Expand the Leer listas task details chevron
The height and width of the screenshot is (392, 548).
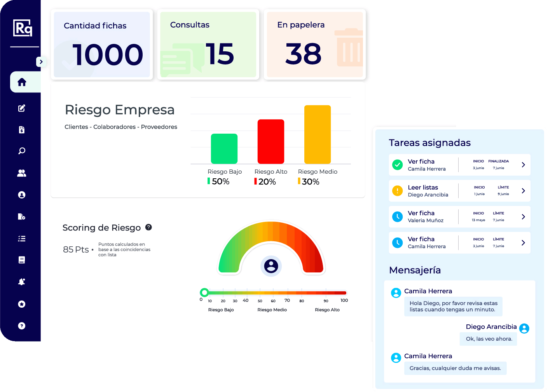coord(522,191)
